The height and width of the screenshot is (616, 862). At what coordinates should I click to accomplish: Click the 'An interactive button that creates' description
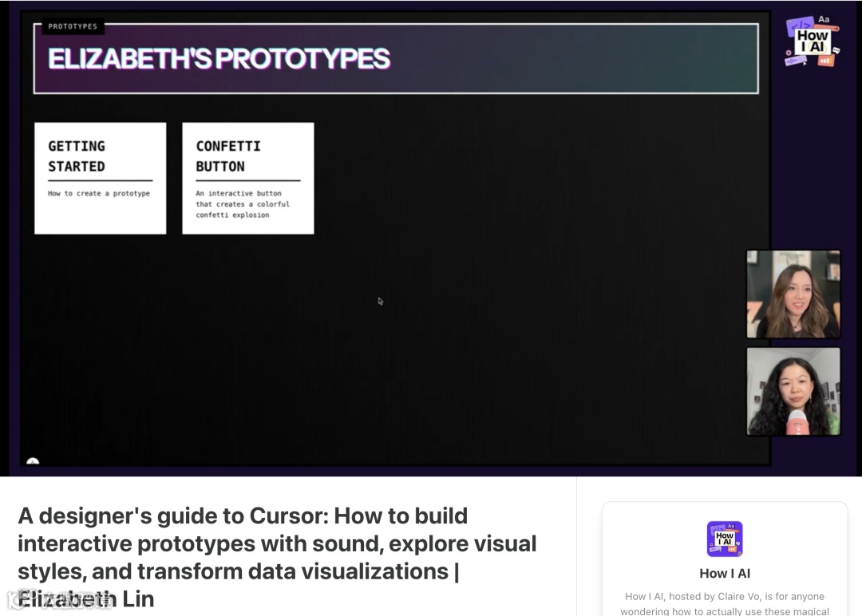point(243,203)
